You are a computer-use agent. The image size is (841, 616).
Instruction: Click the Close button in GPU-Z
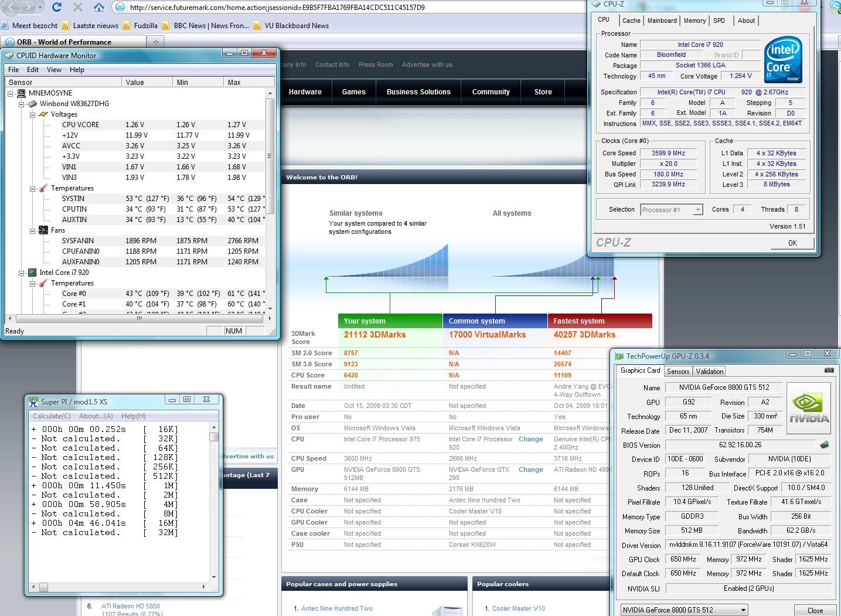(x=815, y=610)
